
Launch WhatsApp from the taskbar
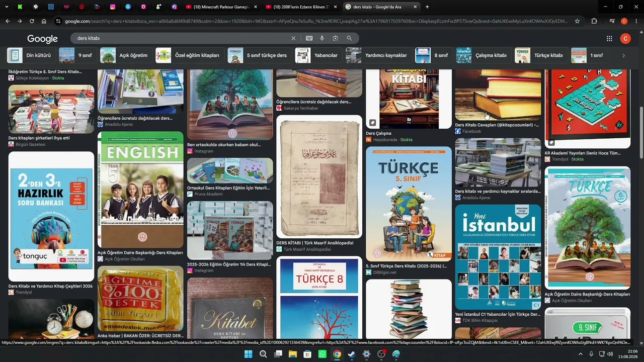click(x=323, y=354)
